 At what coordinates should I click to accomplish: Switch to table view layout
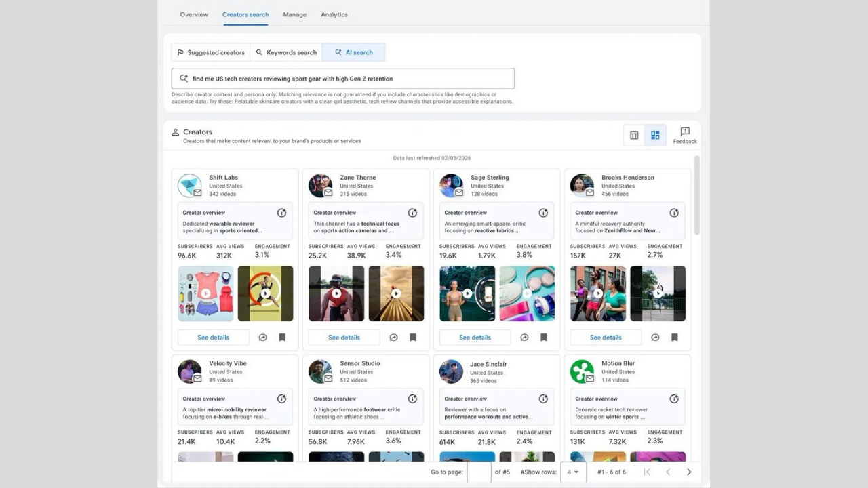click(x=634, y=135)
